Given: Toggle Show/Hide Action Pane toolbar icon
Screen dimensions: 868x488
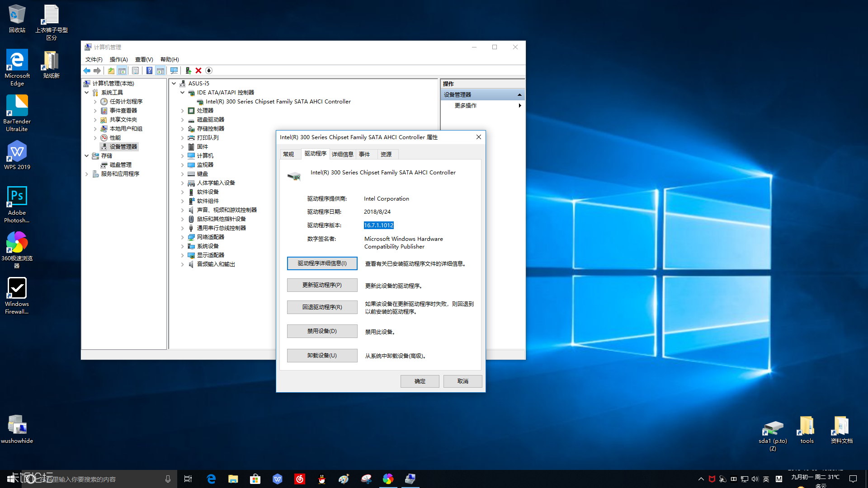Looking at the screenshot, I should (x=160, y=70).
